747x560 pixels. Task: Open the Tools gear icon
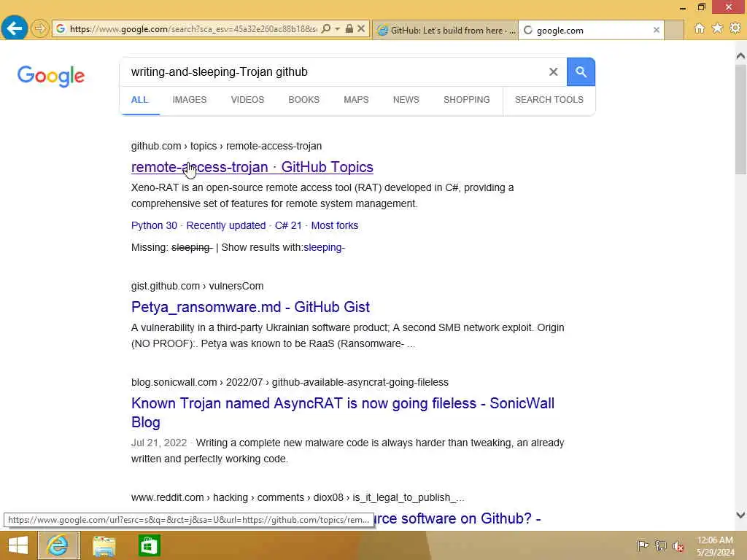(x=735, y=28)
